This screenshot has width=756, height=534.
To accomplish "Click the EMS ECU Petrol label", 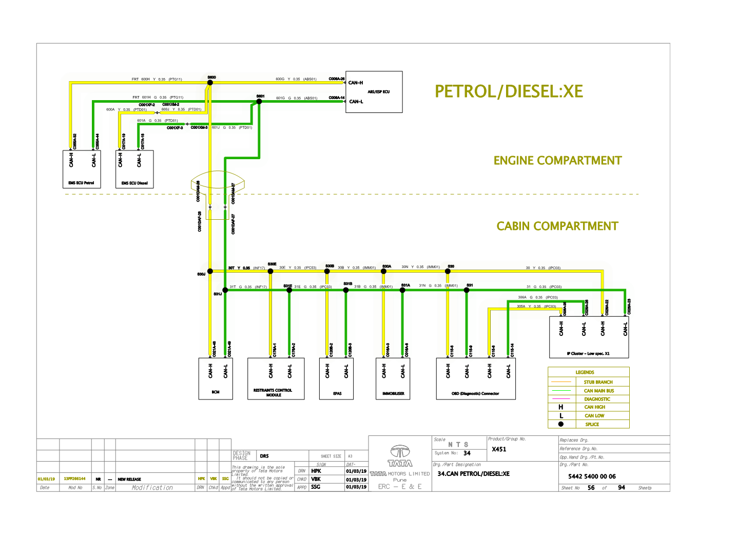I will click(81, 183).
